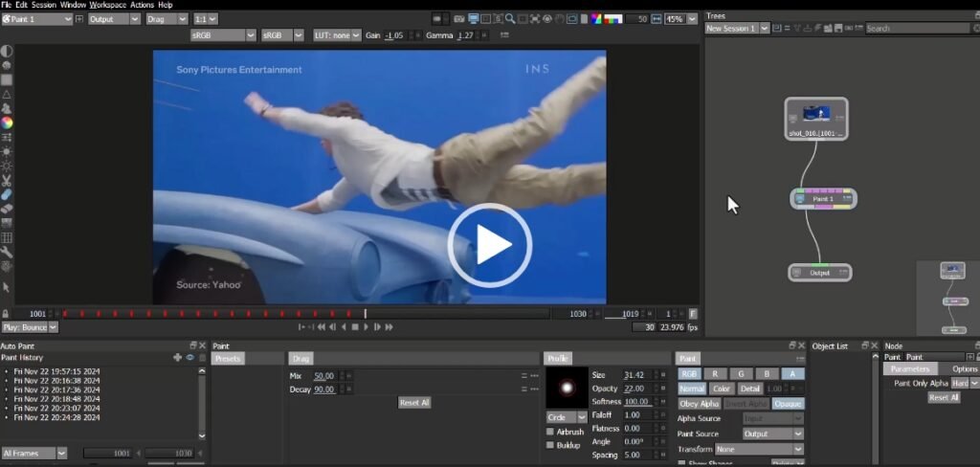Open the Workspace menu

(x=107, y=5)
